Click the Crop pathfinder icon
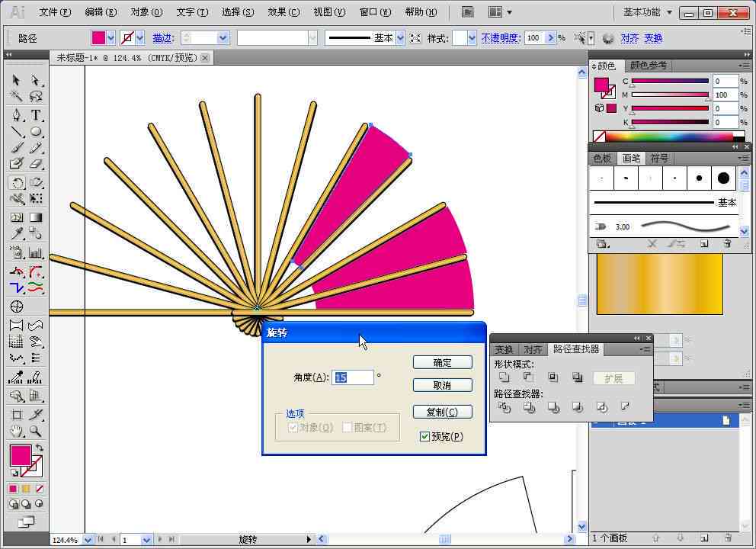756x549 pixels. pyautogui.click(x=577, y=408)
